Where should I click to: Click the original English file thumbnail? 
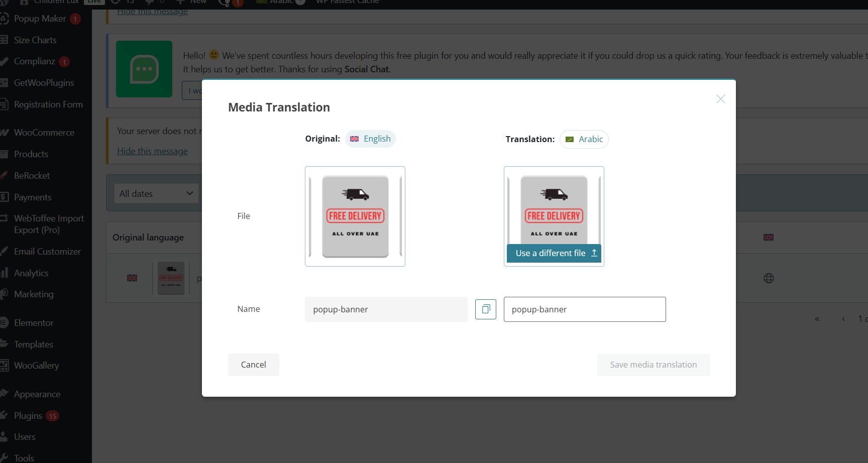click(x=355, y=216)
